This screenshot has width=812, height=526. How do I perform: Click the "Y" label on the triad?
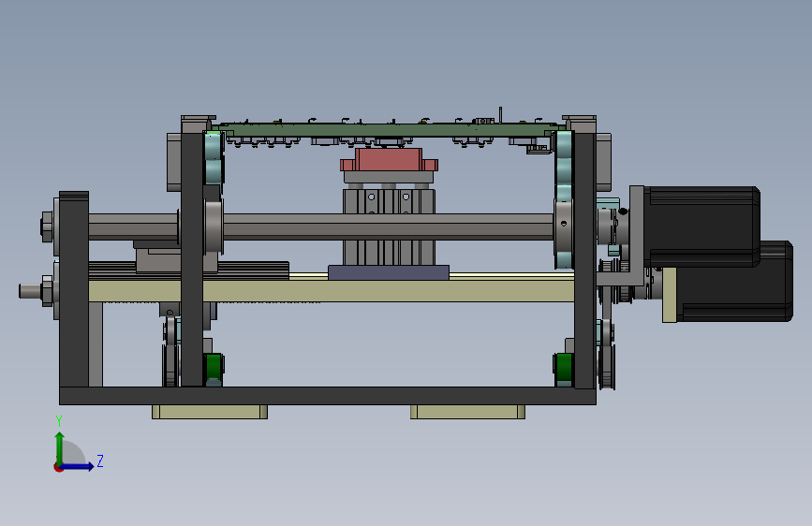(x=59, y=421)
